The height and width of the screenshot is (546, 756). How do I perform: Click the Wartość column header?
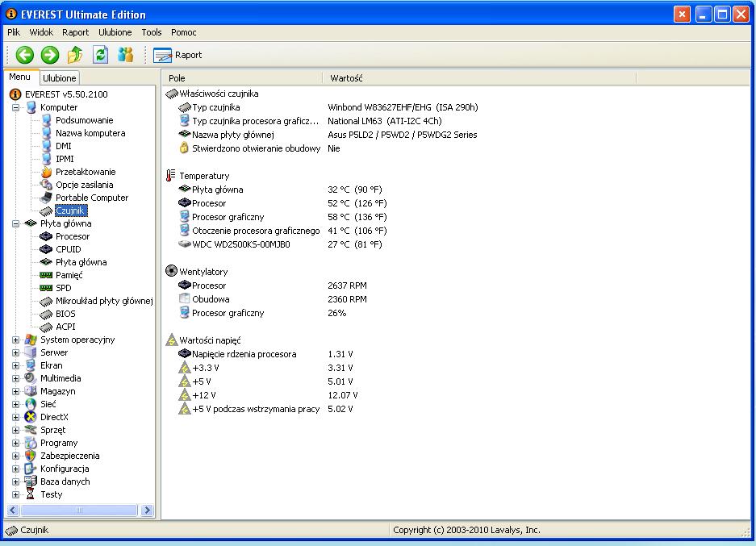479,78
